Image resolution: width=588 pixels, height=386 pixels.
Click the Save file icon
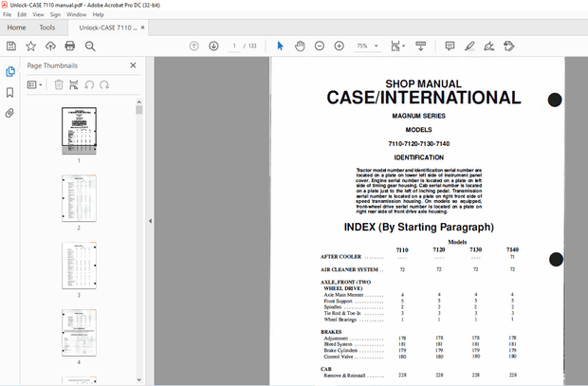coord(11,46)
